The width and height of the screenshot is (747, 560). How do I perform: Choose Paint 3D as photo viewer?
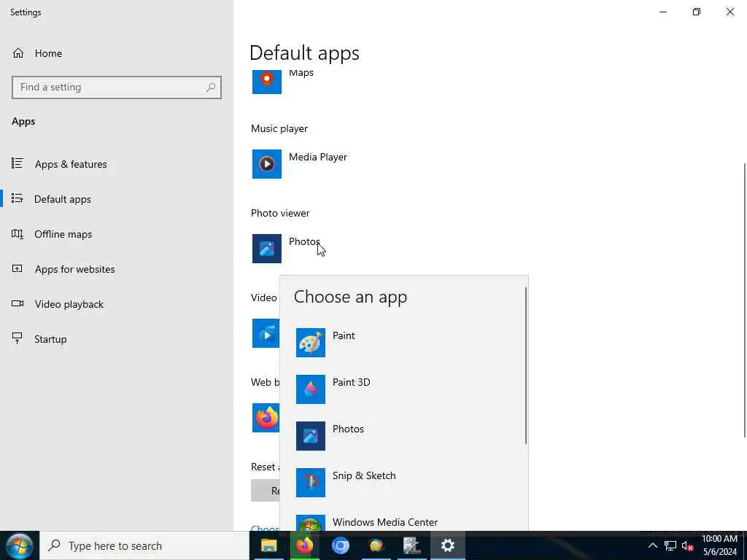(404, 389)
